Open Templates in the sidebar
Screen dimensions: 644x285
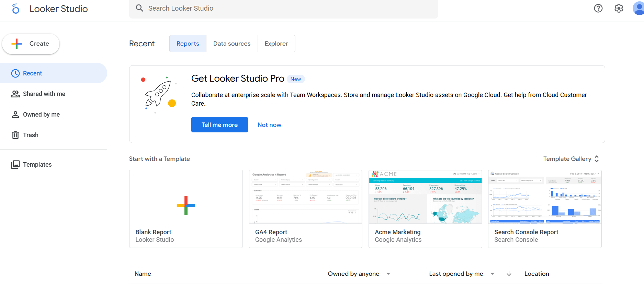point(54,165)
